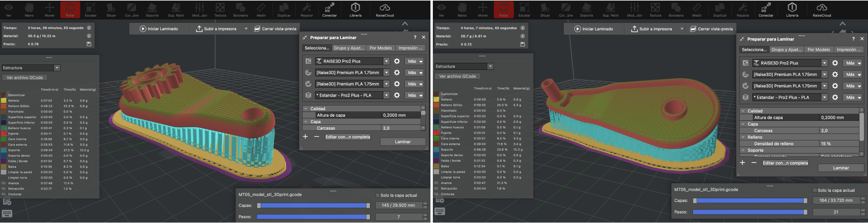
Task: Click info icon beside 4 horas time estimate
Action: [x=522, y=28]
